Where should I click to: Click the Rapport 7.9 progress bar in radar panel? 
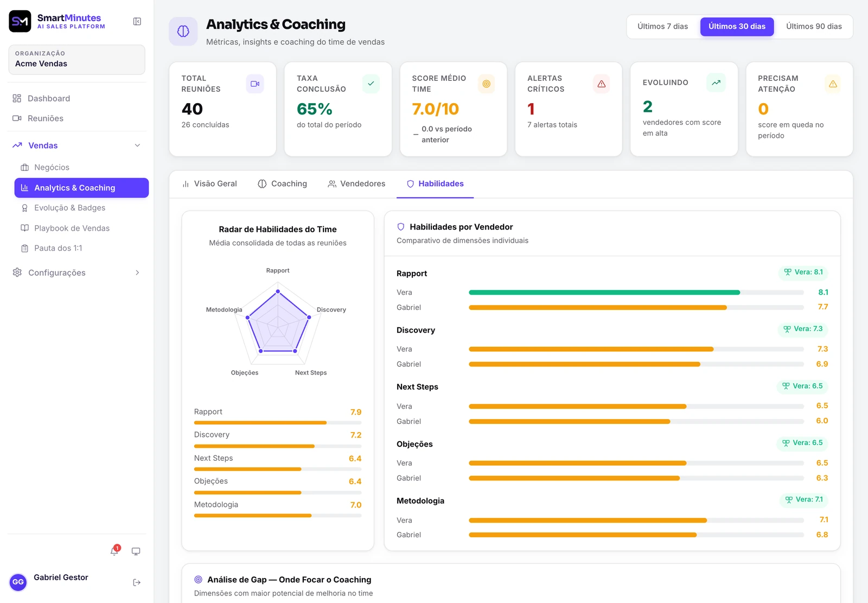tap(278, 423)
